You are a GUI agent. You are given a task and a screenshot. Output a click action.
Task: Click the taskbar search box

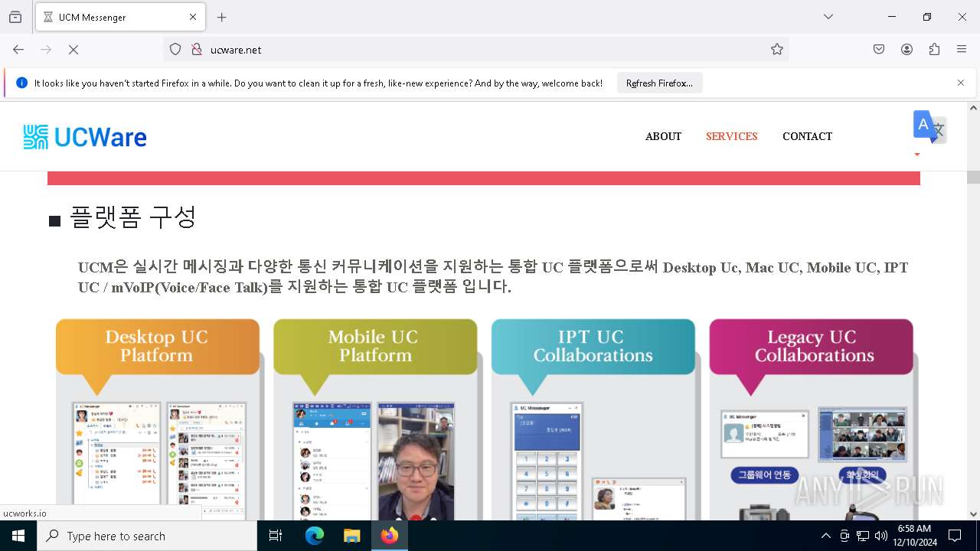pos(147,536)
